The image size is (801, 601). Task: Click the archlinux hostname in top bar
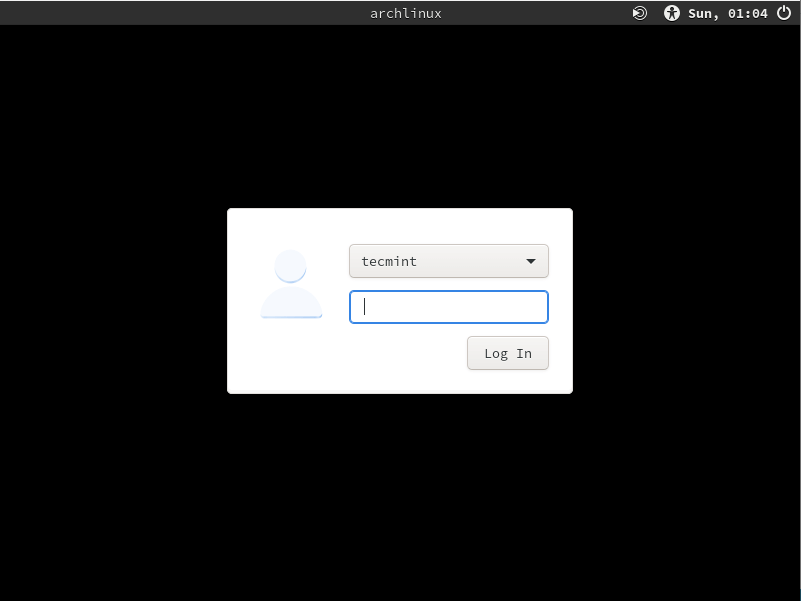[405, 13]
